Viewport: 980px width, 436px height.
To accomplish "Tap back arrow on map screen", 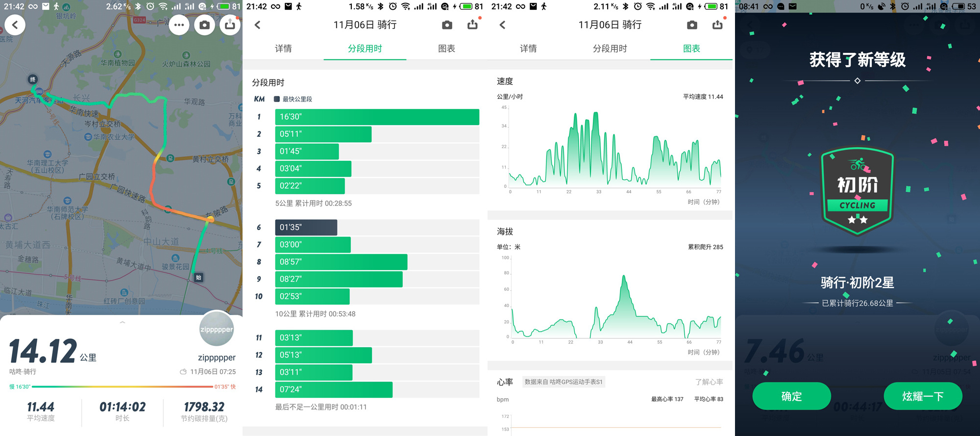I will click(15, 25).
